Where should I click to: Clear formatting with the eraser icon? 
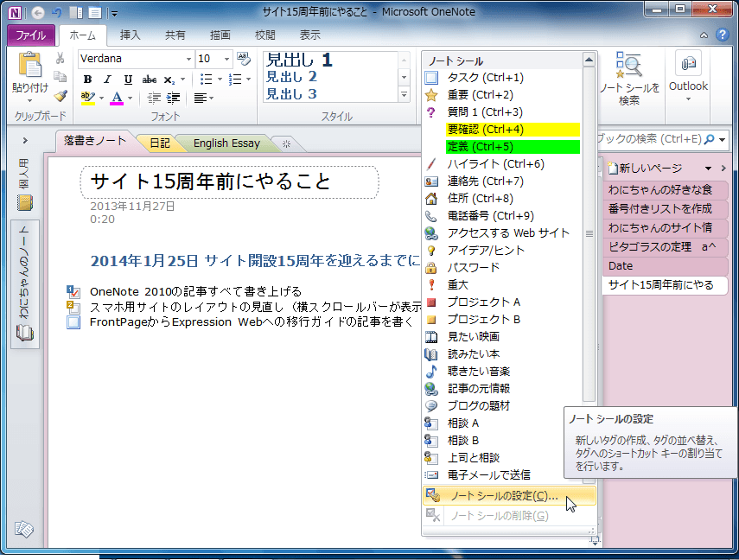coord(244,59)
